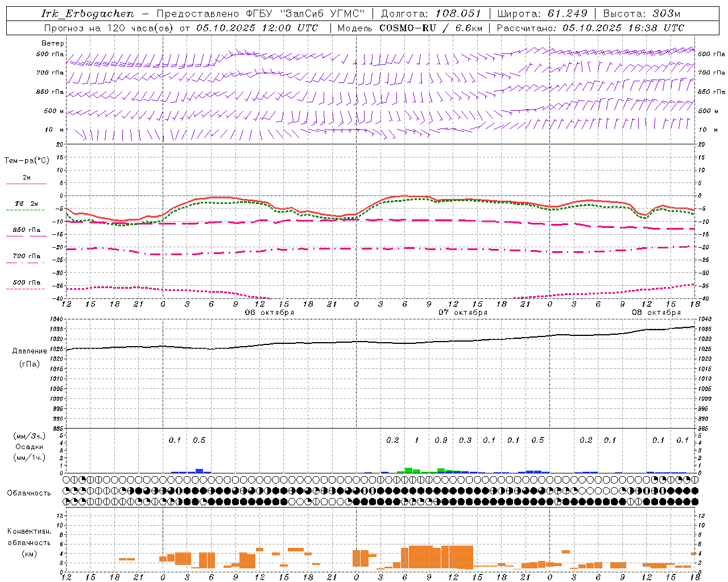
Task: Click the 'Ветер' wind panel label
Action: point(53,43)
